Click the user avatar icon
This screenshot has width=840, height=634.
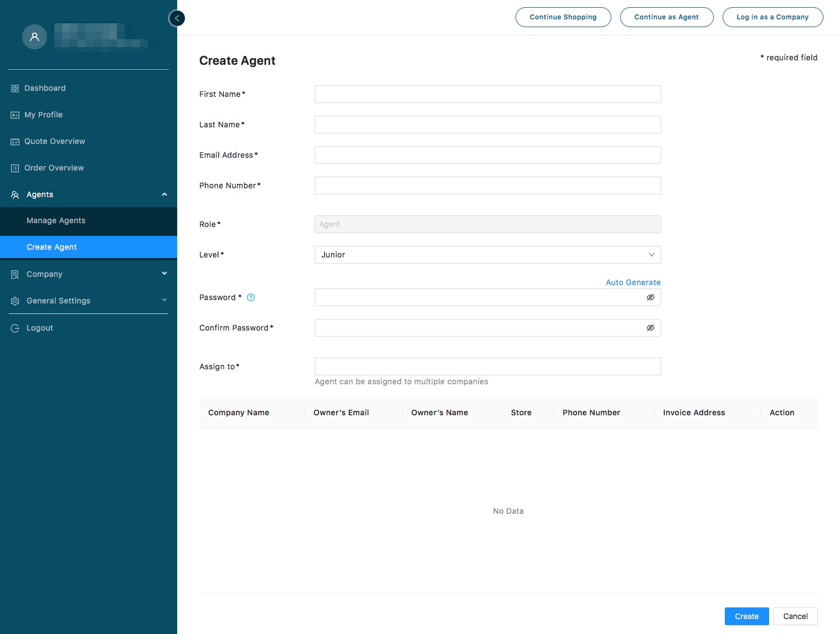[x=34, y=37]
